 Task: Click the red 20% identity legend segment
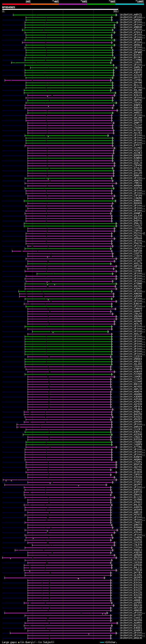tap(16, 4)
